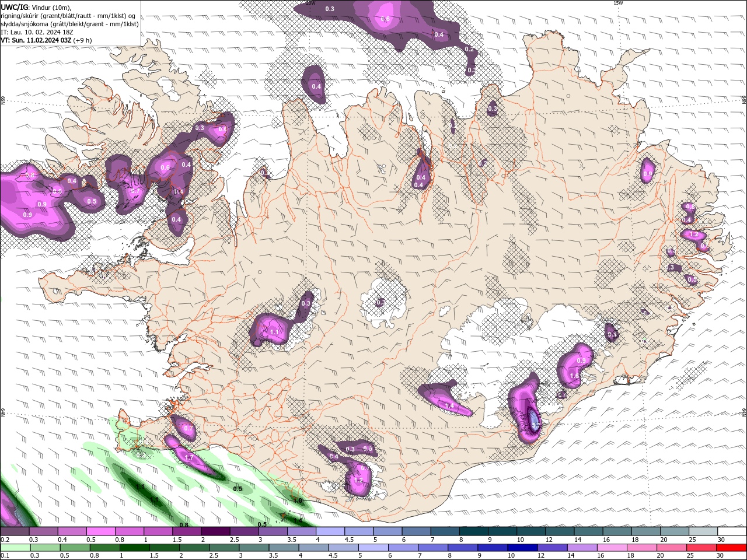This screenshot has height=560, width=747.
Task: Click the white 1.1 snowfall value label
Action: pos(274,332)
